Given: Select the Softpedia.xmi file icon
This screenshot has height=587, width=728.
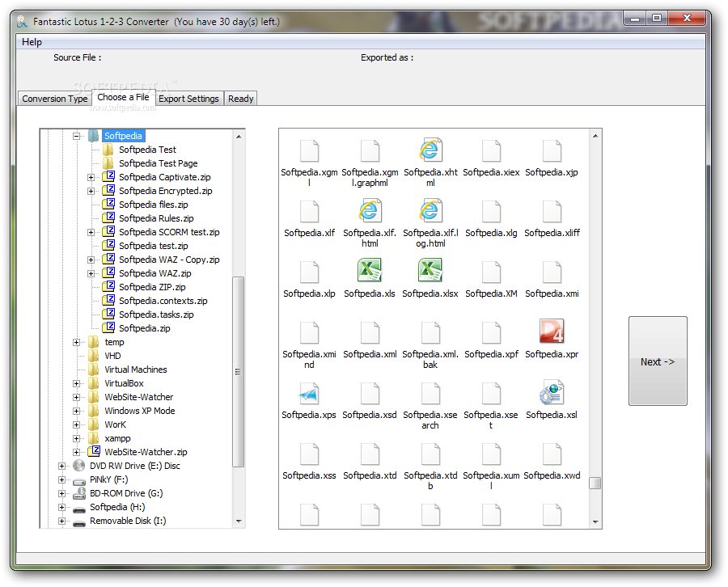Looking at the screenshot, I should click(x=552, y=272).
